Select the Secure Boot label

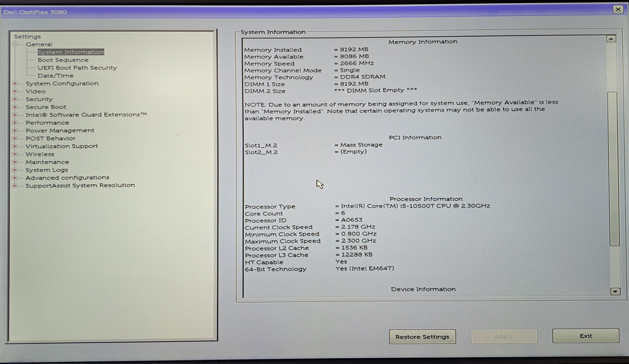point(46,107)
